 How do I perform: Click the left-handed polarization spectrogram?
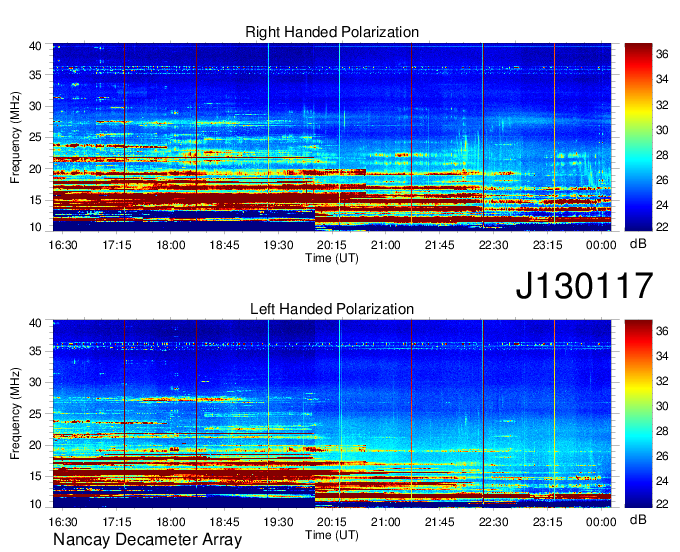[332, 414]
